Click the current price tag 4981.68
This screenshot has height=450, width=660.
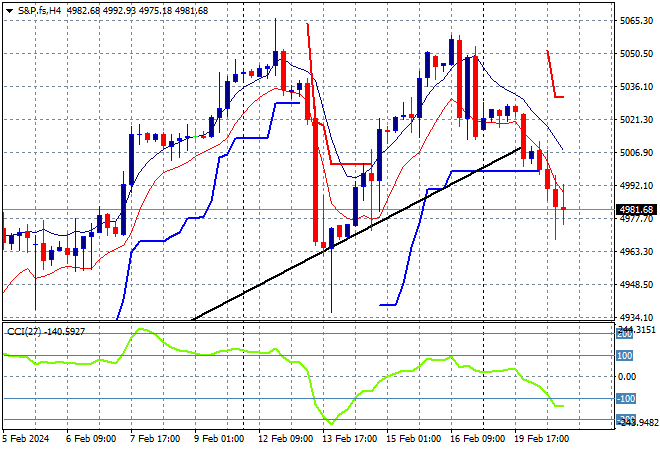[636, 210]
